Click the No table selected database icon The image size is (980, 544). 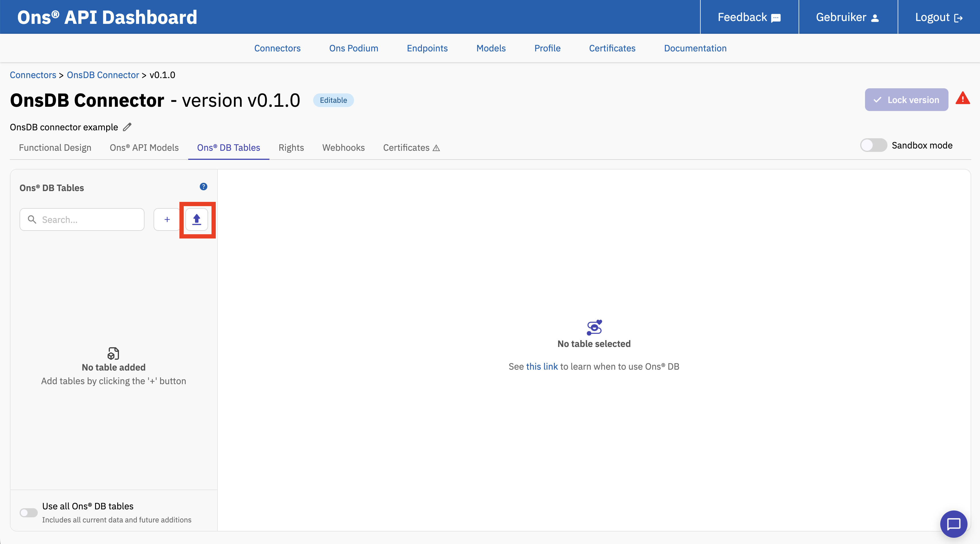(x=594, y=327)
